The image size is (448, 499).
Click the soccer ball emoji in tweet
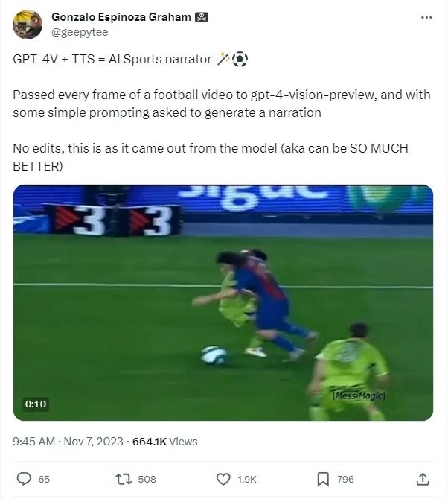[x=240, y=60]
